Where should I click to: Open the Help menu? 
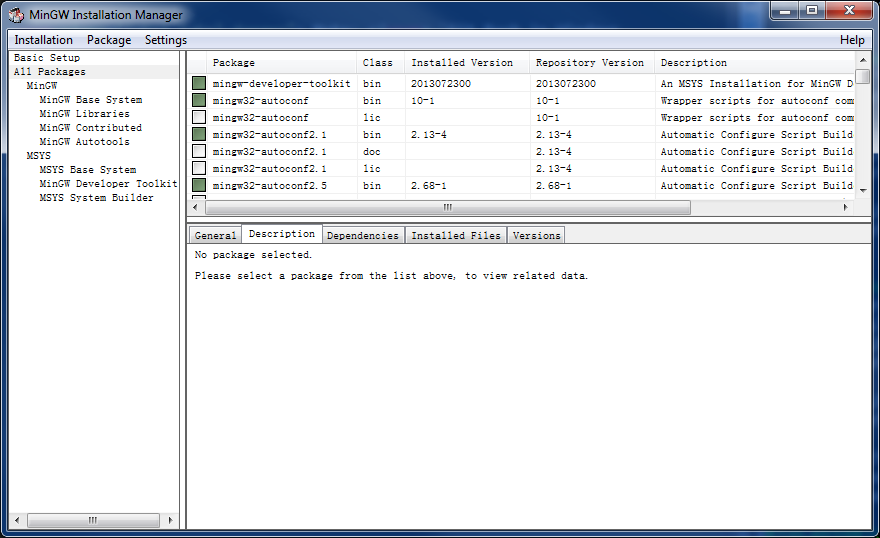[x=852, y=40]
